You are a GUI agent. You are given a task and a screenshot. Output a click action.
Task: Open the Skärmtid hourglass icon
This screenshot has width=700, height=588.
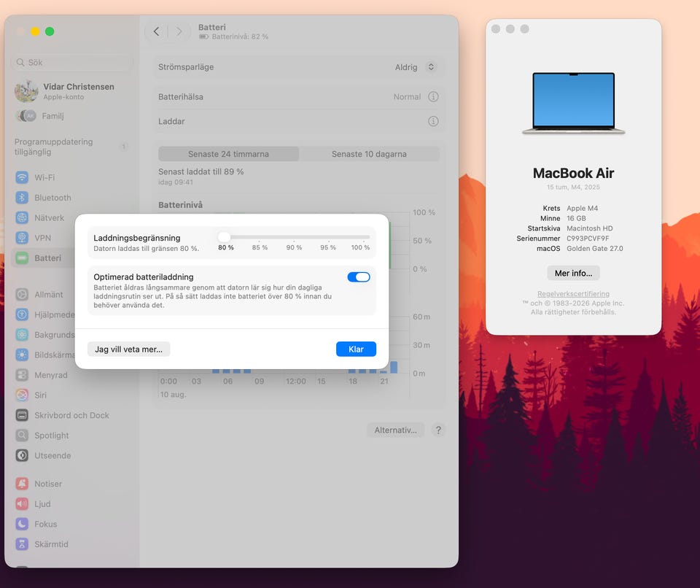coord(22,543)
